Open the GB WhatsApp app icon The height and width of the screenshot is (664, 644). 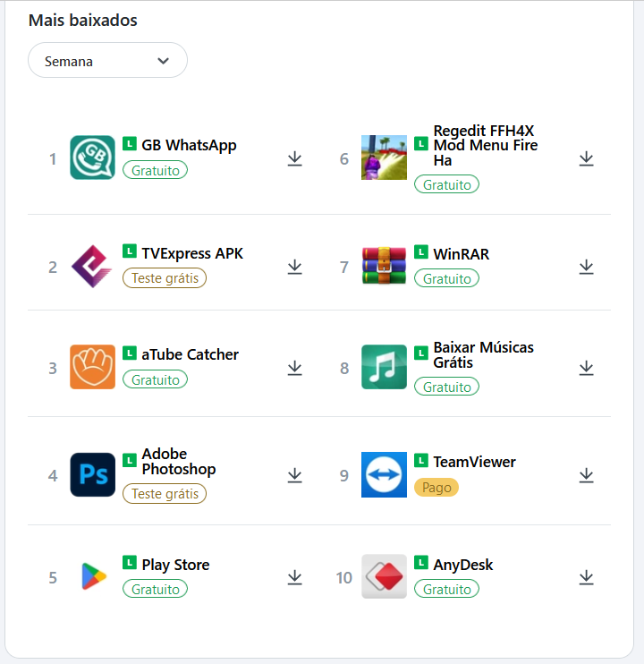pyautogui.click(x=92, y=157)
